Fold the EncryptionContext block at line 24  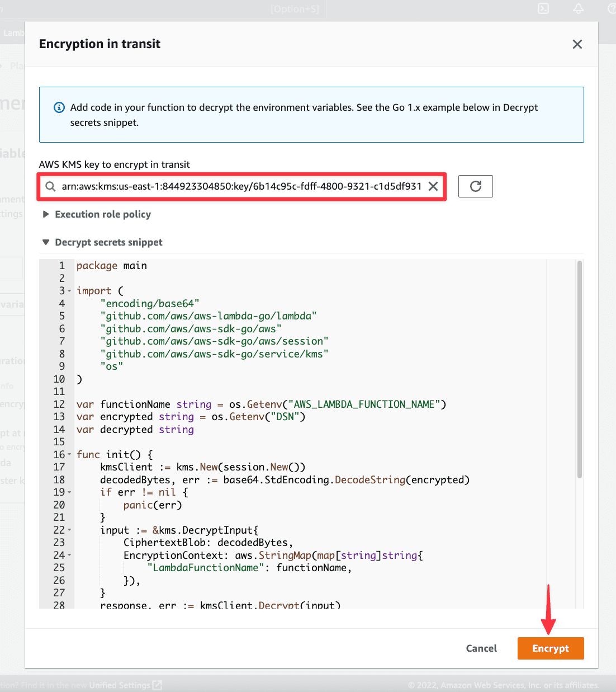tap(69, 556)
